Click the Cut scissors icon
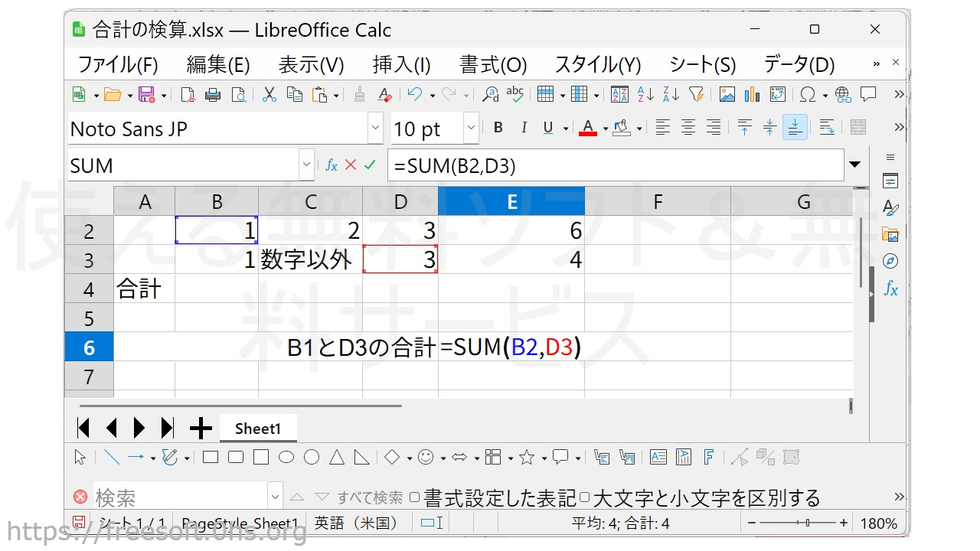980x551 pixels. [x=269, y=95]
